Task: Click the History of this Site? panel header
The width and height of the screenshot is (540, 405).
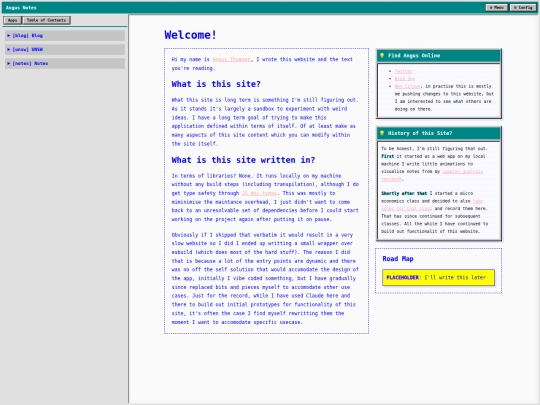Action: 438,133
